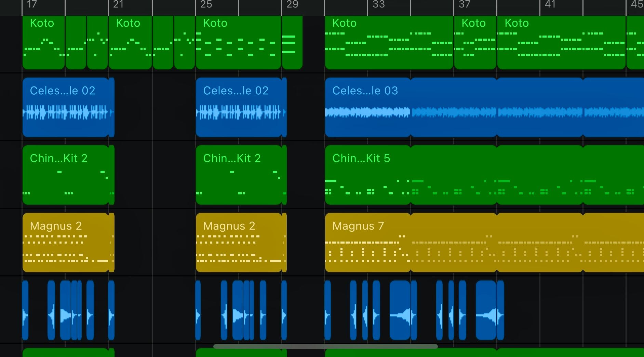The height and width of the screenshot is (357, 644).
Task: Select the Koto region starting at bar 39
Action: tap(561, 43)
